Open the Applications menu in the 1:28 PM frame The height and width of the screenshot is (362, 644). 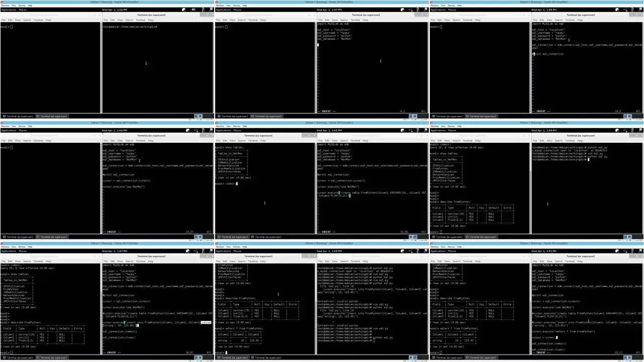click(9, 10)
